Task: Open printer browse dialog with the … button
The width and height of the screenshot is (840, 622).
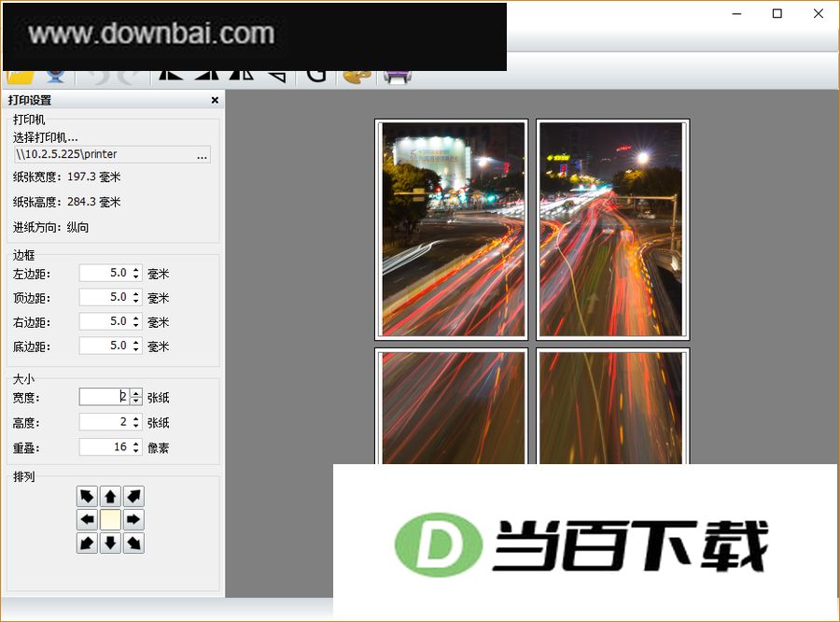Action: [x=202, y=155]
